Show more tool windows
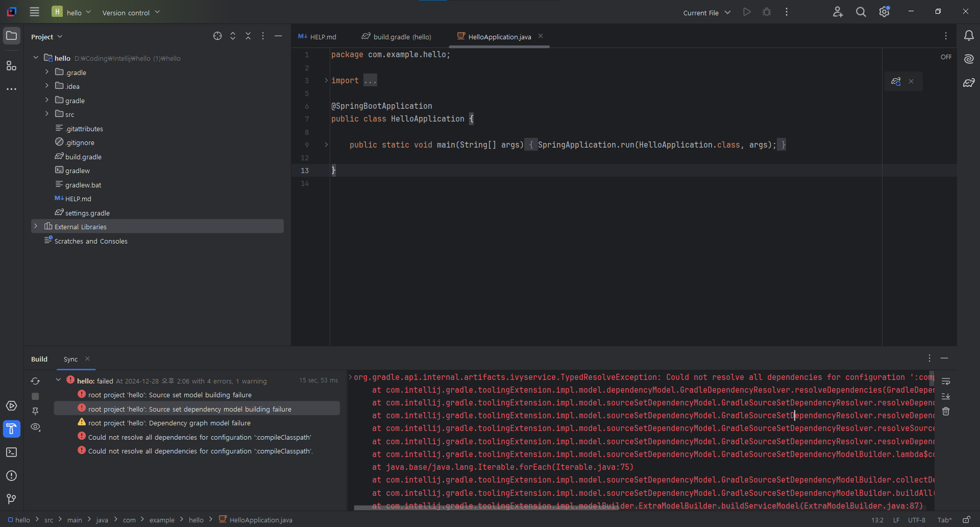Viewport: 980px width, 527px height. pos(11,89)
